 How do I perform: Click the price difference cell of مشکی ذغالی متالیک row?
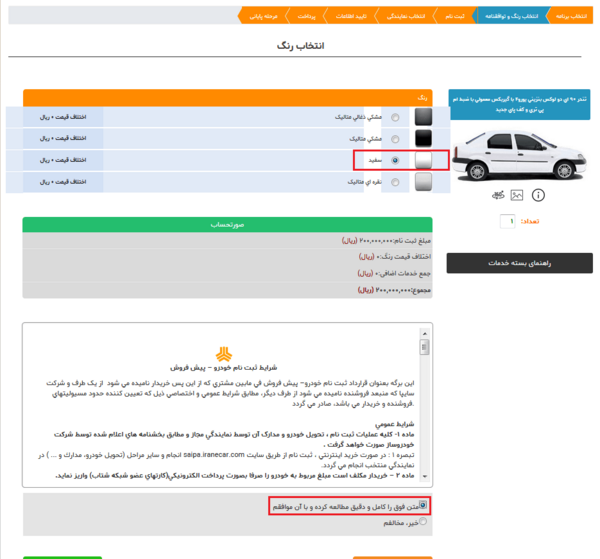click(x=63, y=117)
